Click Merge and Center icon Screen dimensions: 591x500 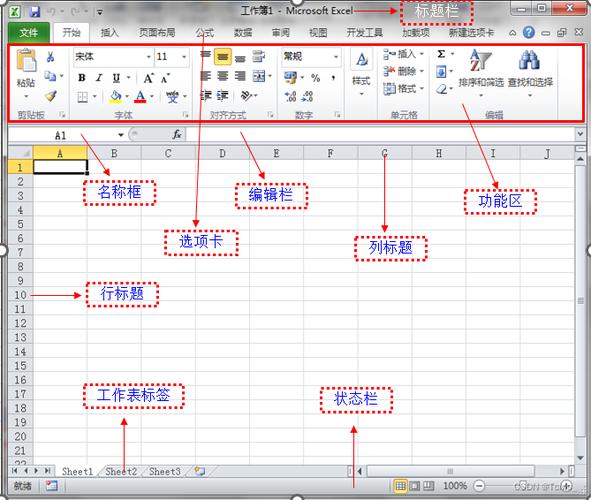[259, 76]
